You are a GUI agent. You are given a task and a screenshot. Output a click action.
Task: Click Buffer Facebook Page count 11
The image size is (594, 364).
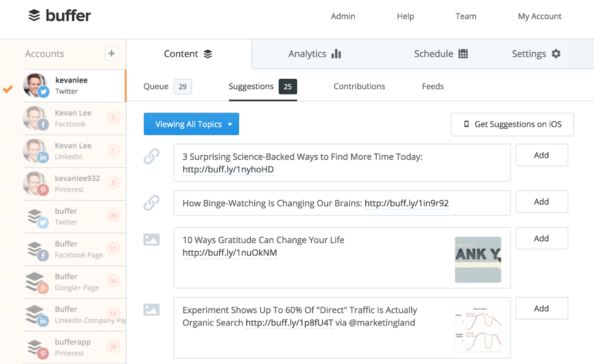pyautogui.click(x=113, y=249)
